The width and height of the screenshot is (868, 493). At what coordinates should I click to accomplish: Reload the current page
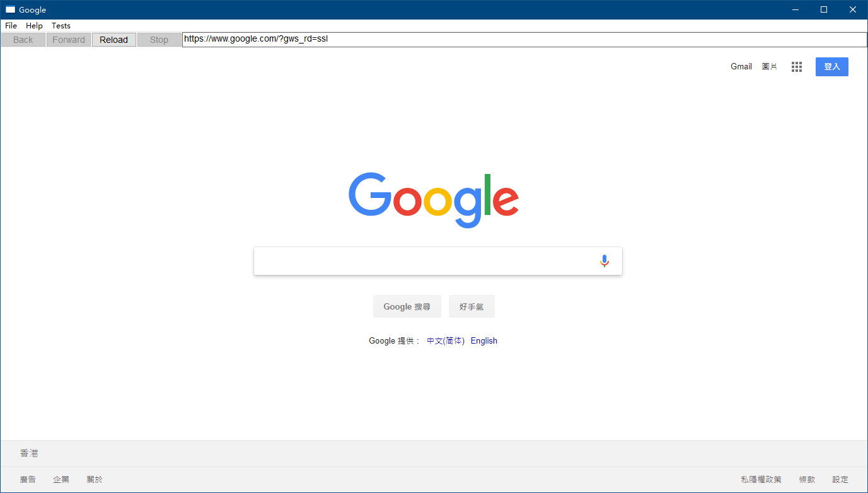114,40
